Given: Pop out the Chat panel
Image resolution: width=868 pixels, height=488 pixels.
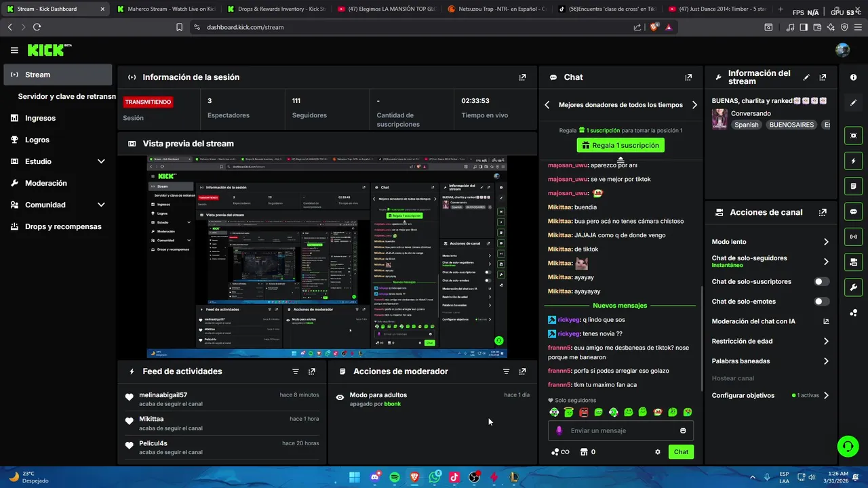Looking at the screenshot, I should pos(688,77).
